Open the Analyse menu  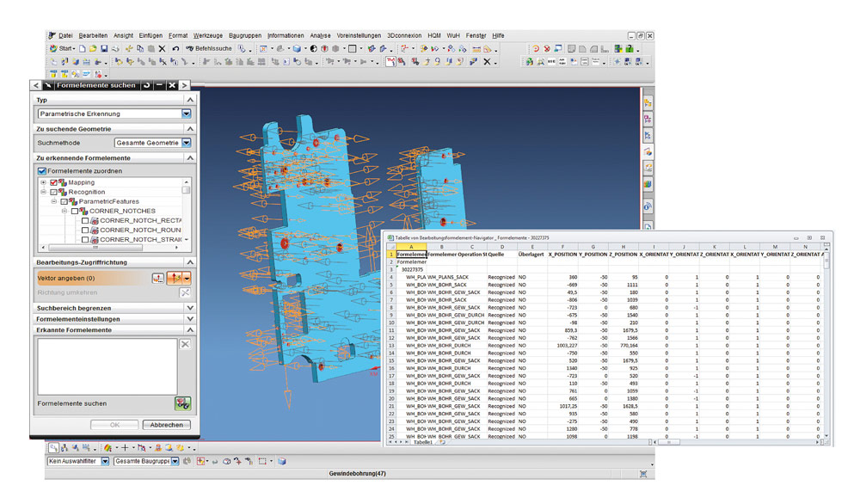320,35
